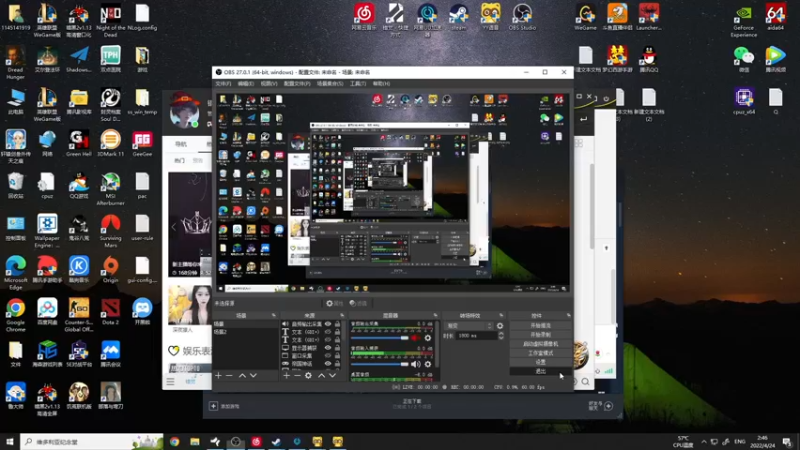
Task: Add a new scene with plus icon
Action: [218, 376]
